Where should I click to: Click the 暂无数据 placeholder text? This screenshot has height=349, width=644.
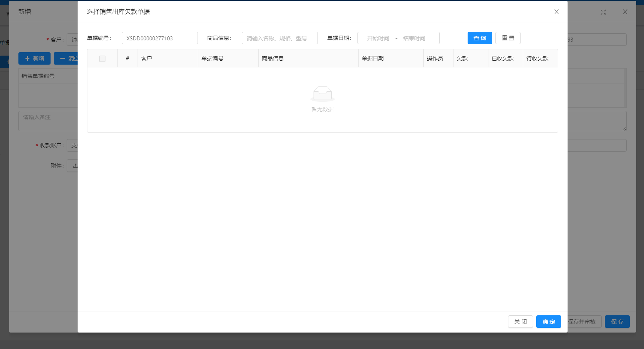coord(323,109)
